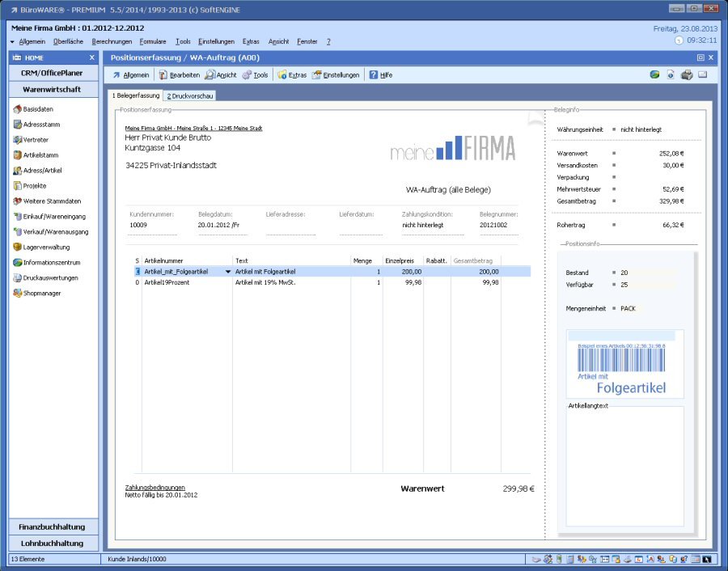Click the red letter A icon in status bar
The image size is (728, 571).
650,559
